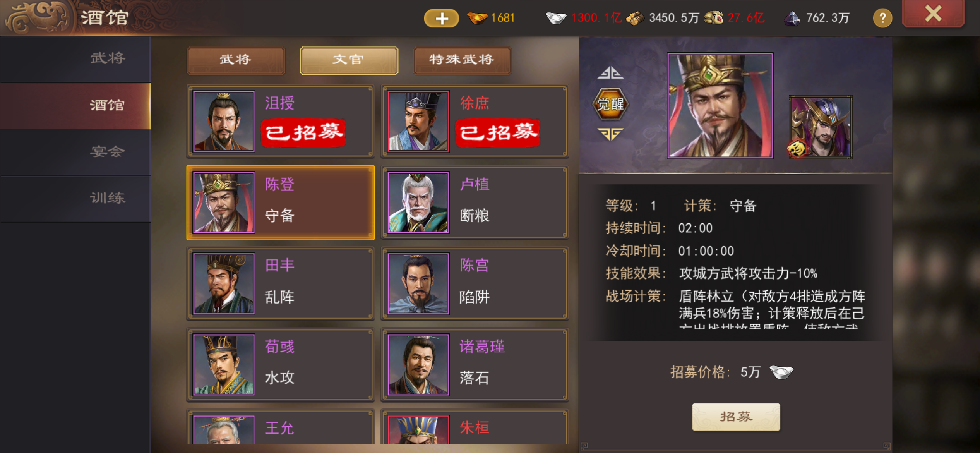This screenshot has width=980, height=453.
Task: Switch to the 特殊武将 tab
Action: pos(462,60)
